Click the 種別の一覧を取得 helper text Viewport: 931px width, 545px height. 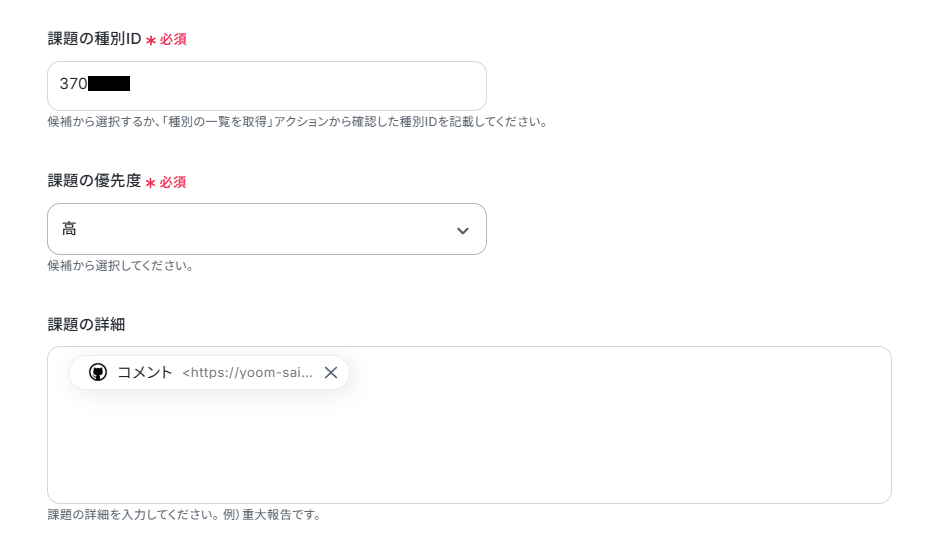tap(217, 122)
